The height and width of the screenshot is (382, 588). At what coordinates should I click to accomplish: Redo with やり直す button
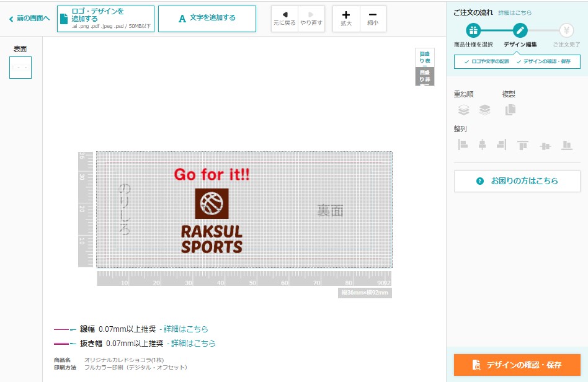pos(311,19)
